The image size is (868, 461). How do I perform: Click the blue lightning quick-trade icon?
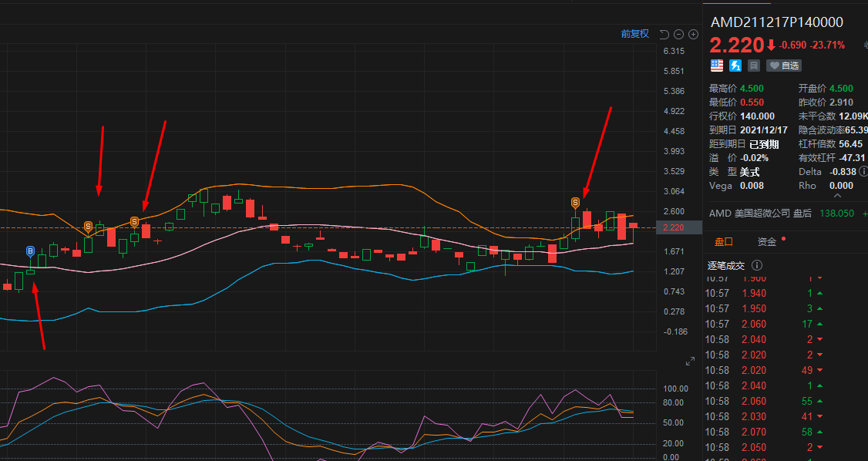click(x=735, y=66)
